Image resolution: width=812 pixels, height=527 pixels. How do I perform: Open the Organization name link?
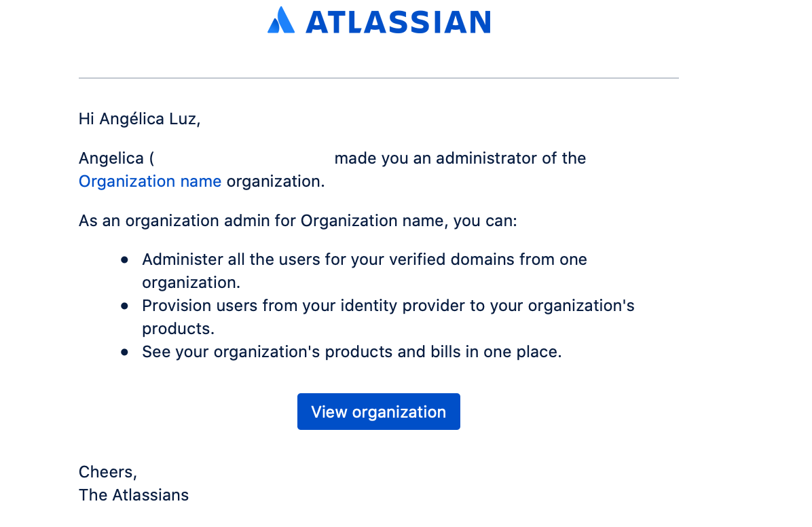pyautogui.click(x=149, y=181)
